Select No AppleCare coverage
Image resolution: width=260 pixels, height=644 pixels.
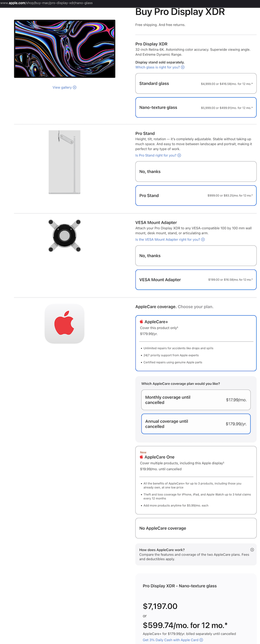point(196,528)
